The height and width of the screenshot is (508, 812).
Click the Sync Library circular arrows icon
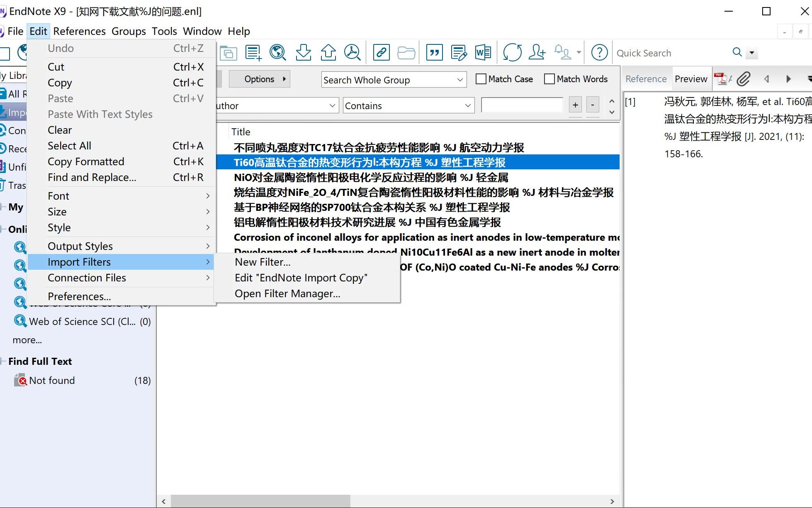(x=512, y=53)
